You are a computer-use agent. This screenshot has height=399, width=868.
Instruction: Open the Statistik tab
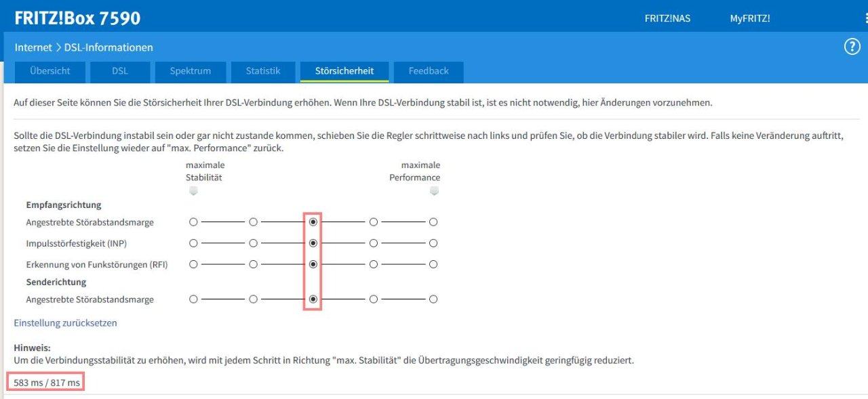262,71
